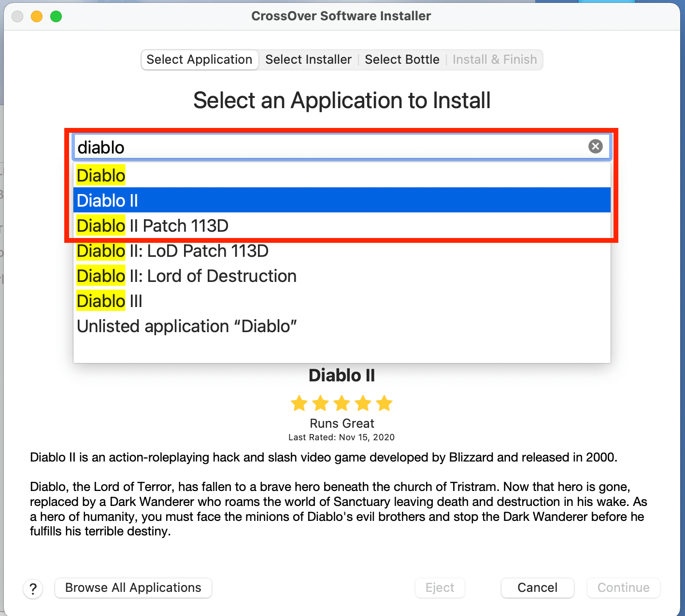Click the Diablo II title heading
Viewport: 685px width, 616px height.
click(342, 376)
